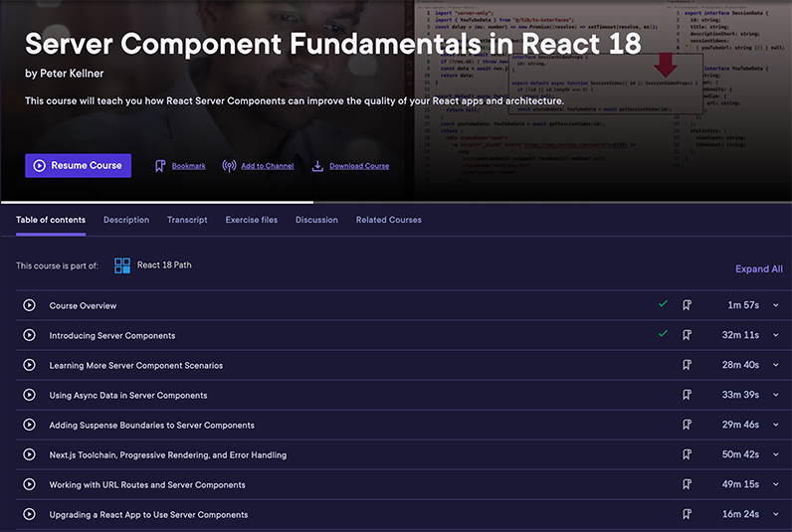Click Upgrading a React App title
Viewport: 792px width, 532px height.
tap(148, 514)
